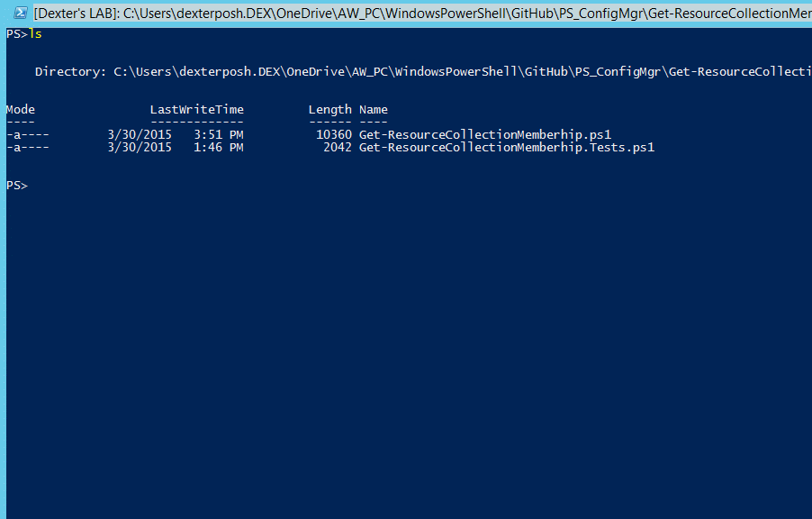The width and height of the screenshot is (812, 519).
Task: Click the first row's 3/30/2015 date
Action: coord(140,135)
